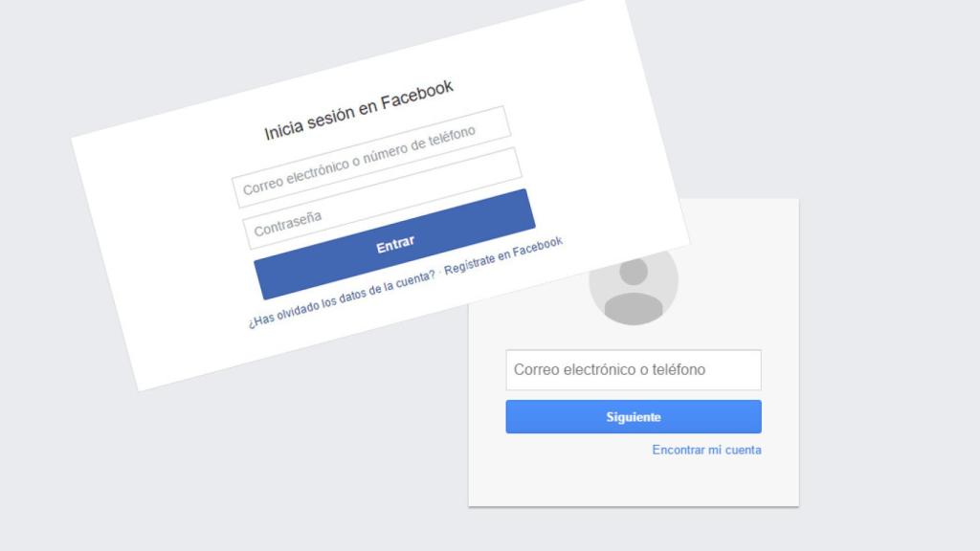Click the blue Entrar button

click(x=394, y=244)
